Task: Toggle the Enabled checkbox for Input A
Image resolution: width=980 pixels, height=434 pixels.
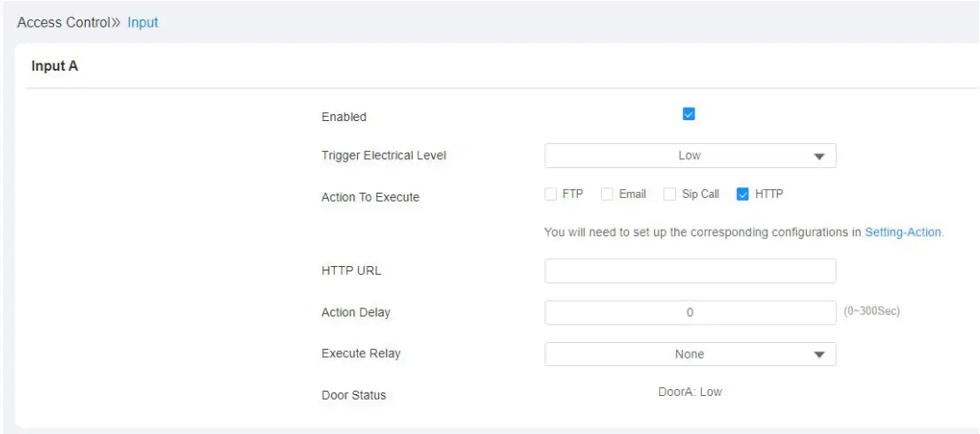Action: pos(689,114)
